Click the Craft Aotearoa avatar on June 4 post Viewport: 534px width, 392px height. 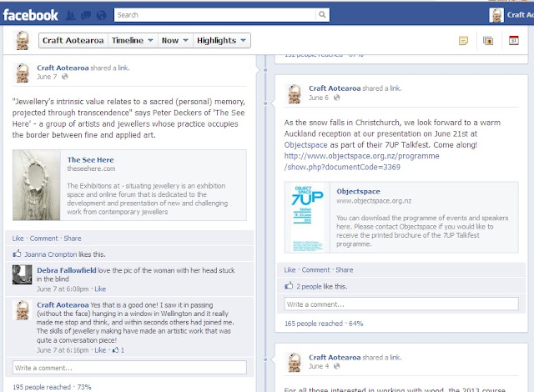point(295,363)
